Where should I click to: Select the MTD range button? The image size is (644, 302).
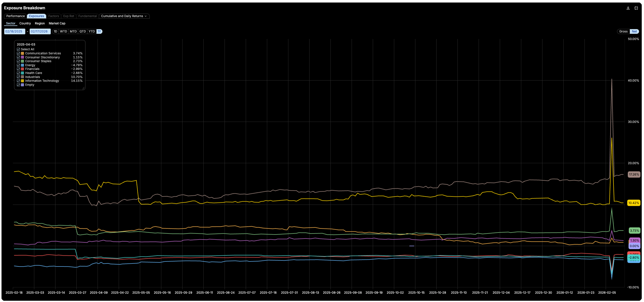point(73,31)
